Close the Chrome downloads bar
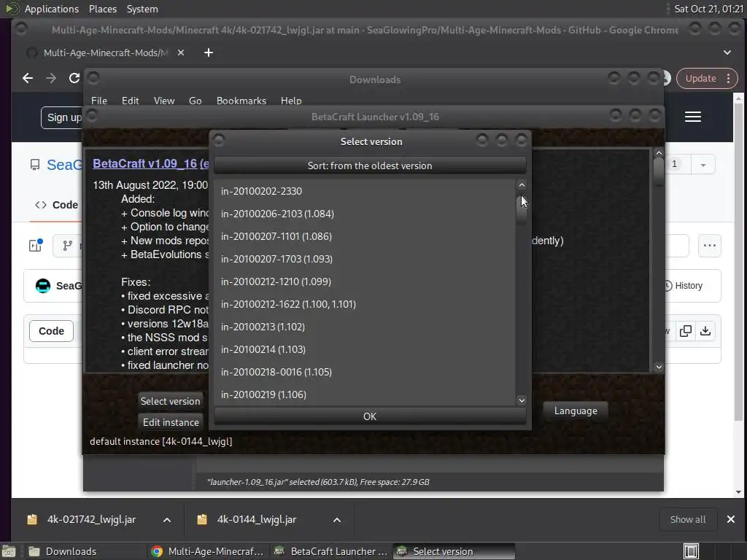Image resolution: width=747 pixels, height=560 pixels. click(731, 519)
